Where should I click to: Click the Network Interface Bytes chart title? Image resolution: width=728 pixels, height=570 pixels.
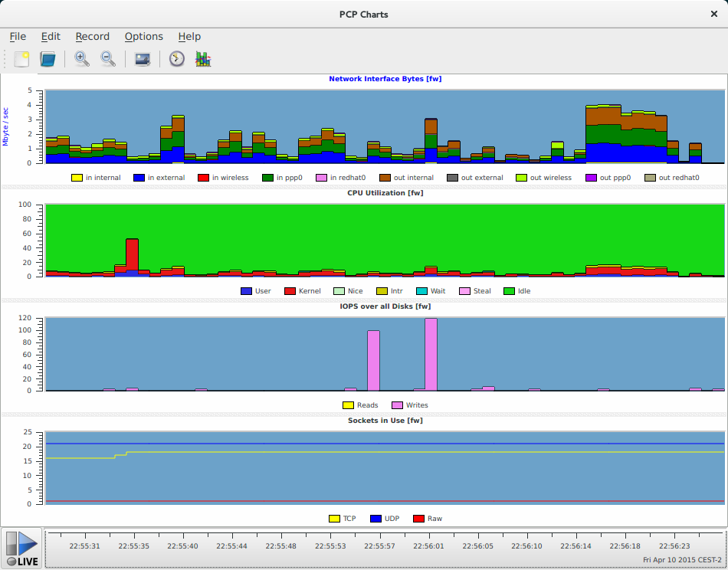[x=385, y=79]
